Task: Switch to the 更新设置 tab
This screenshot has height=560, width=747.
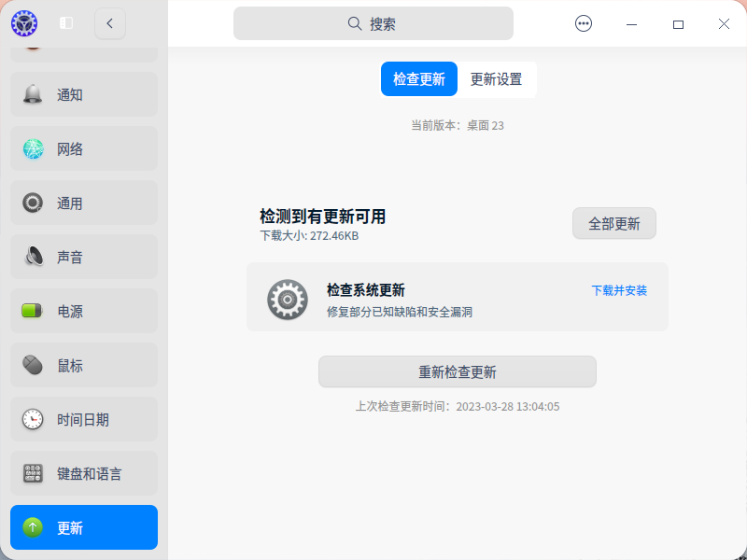Action: tap(497, 80)
